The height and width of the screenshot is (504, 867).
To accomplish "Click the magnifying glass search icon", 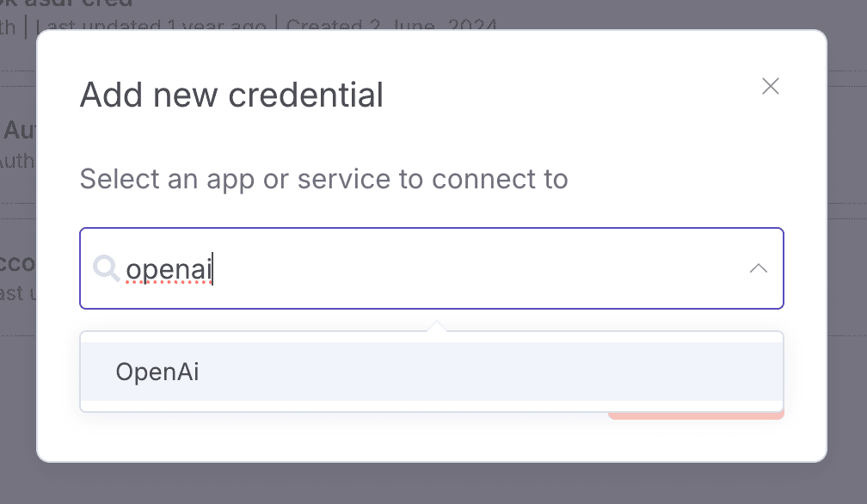I will pyautogui.click(x=107, y=269).
